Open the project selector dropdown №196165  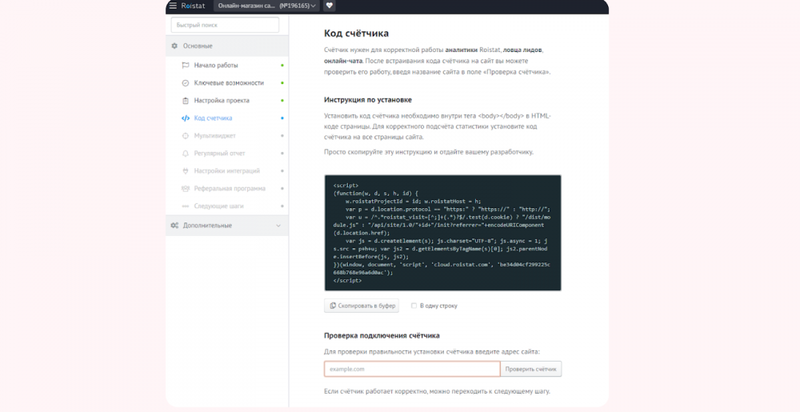tap(266, 6)
